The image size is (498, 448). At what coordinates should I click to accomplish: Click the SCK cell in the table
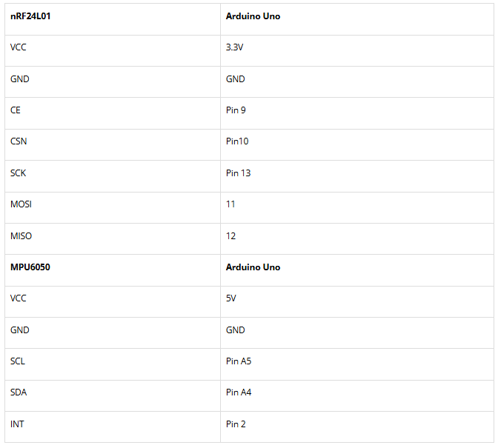pos(19,173)
